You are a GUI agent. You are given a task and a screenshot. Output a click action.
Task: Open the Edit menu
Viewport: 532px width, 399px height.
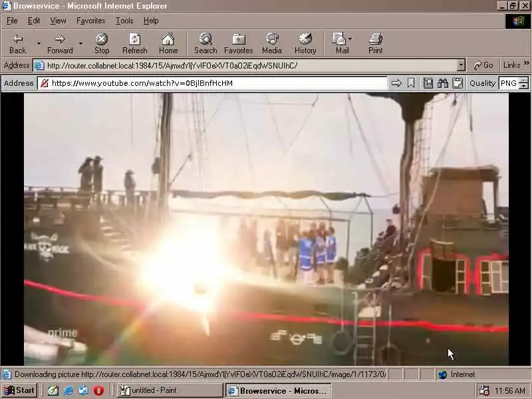[34, 21]
